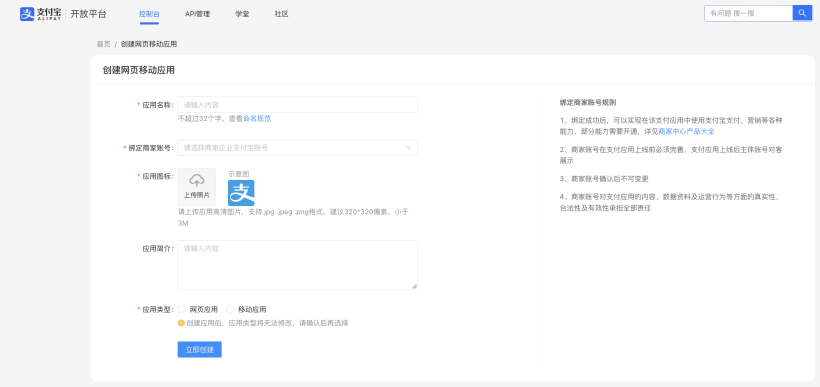The width and height of the screenshot is (820, 387).
Task: Click the 示意图 label
Action: pos(238,174)
